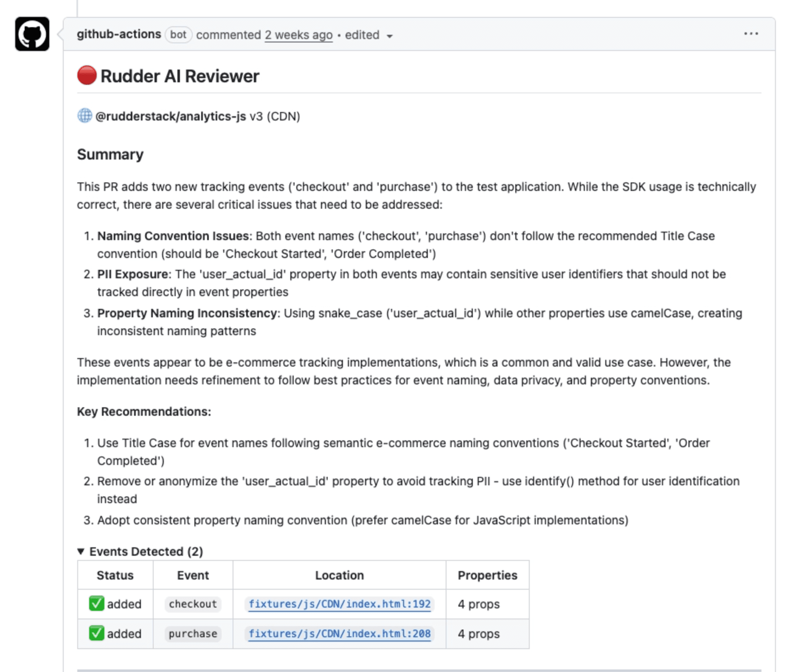
Task: Click the '2 weeks ago' timestamp link
Action: click(298, 35)
